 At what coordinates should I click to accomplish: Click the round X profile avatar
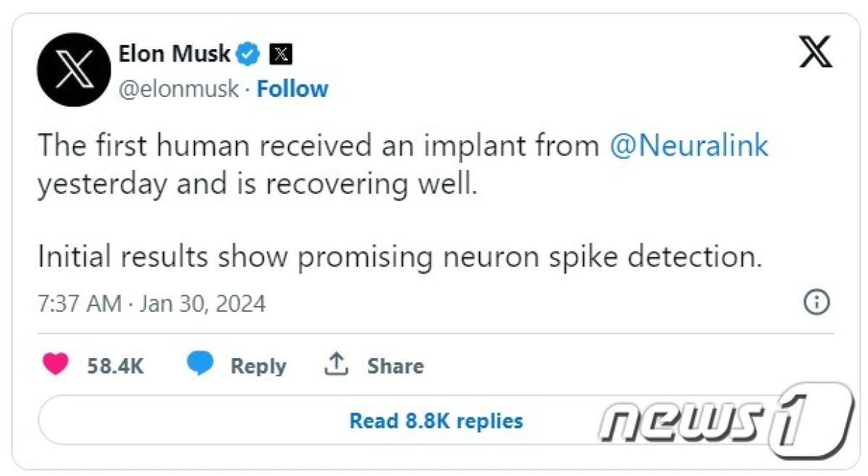[x=74, y=69]
